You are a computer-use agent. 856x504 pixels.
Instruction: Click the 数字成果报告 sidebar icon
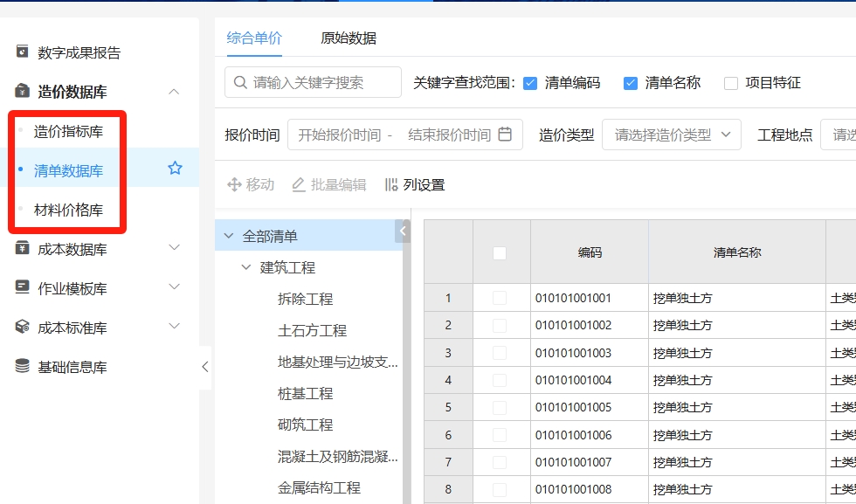(23, 52)
